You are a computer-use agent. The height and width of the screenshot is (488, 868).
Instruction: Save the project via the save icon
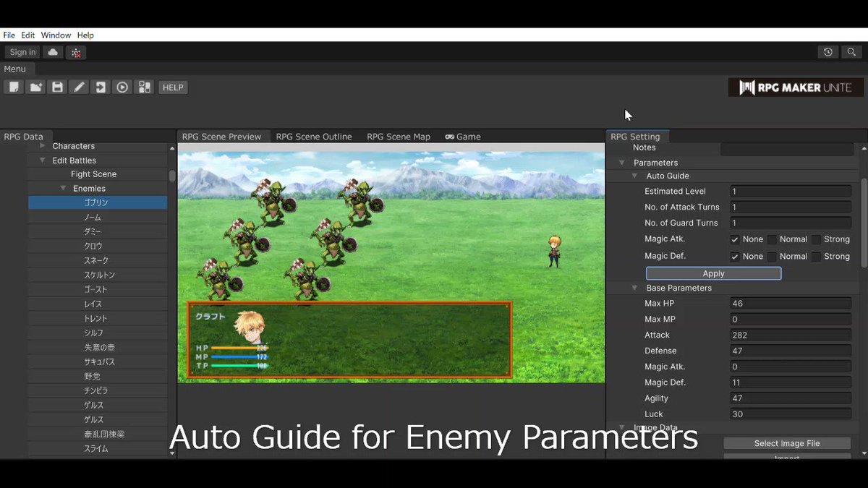click(x=57, y=87)
